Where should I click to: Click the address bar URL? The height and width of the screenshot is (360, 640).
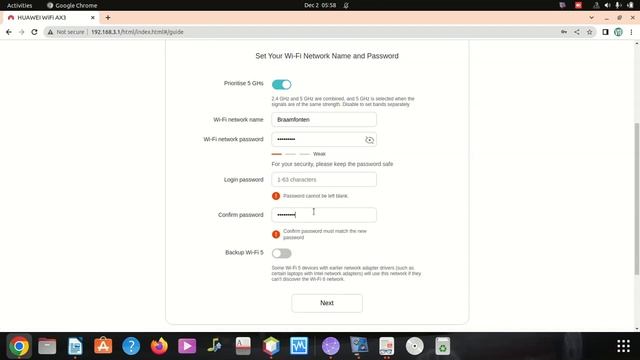click(x=137, y=32)
